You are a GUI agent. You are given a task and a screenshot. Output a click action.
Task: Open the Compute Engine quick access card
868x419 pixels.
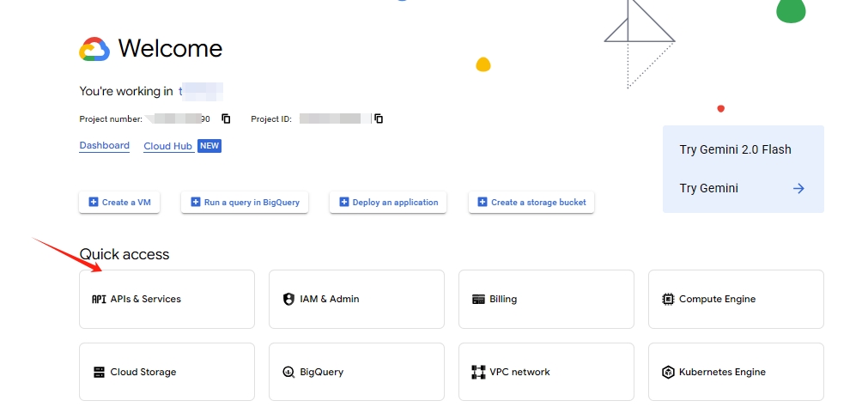(x=736, y=299)
